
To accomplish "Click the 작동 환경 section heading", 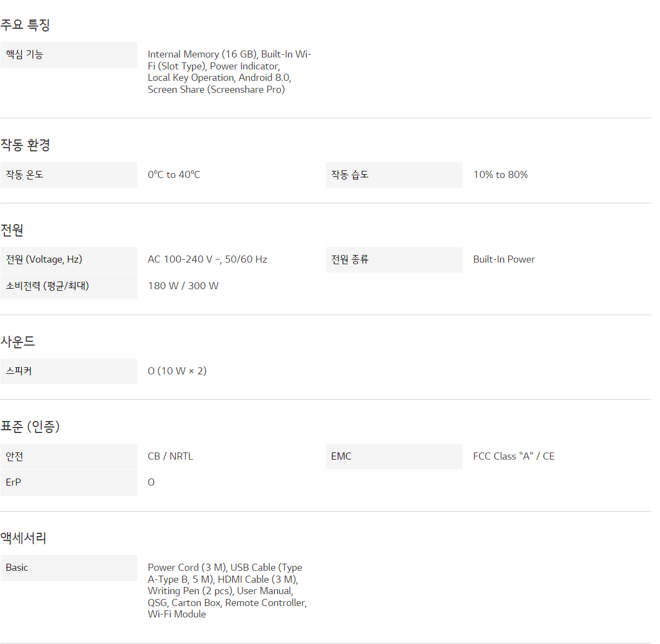I will click(25, 145).
